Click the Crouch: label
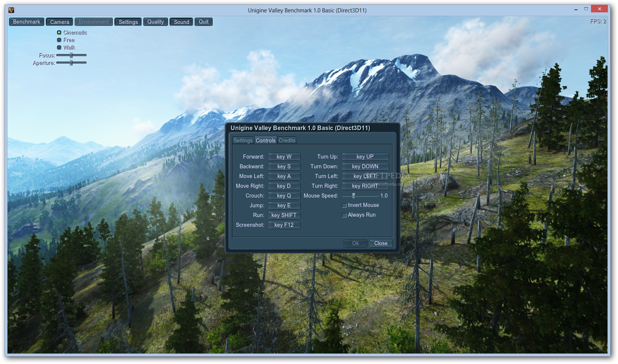 (255, 196)
